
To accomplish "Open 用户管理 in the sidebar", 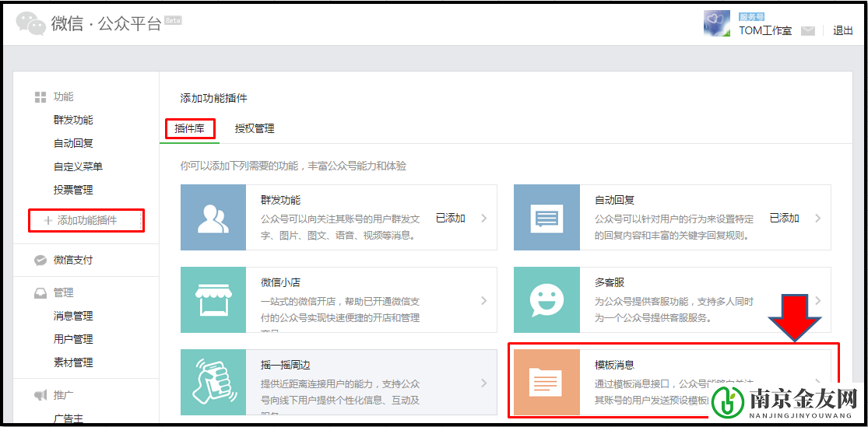I will click(73, 339).
